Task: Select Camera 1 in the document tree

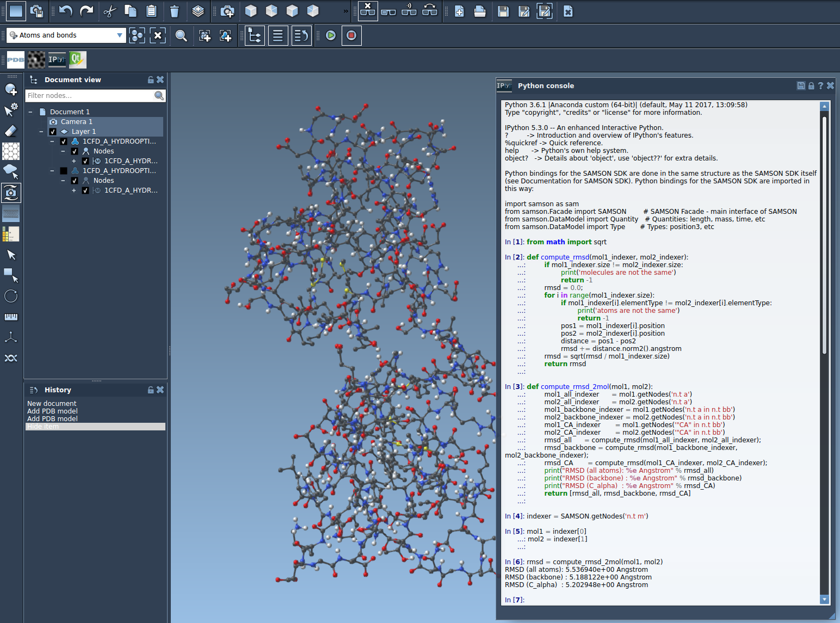Action: click(x=76, y=122)
